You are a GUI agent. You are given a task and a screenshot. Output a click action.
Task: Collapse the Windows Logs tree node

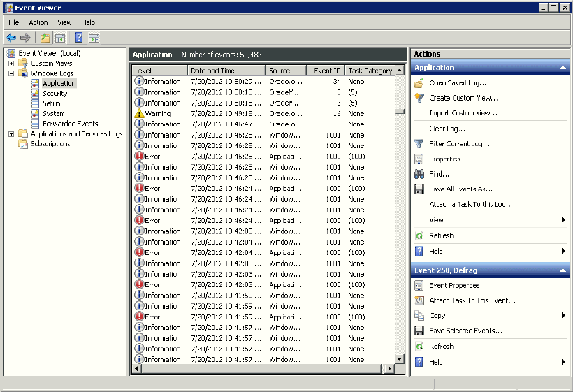pos(11,73)
